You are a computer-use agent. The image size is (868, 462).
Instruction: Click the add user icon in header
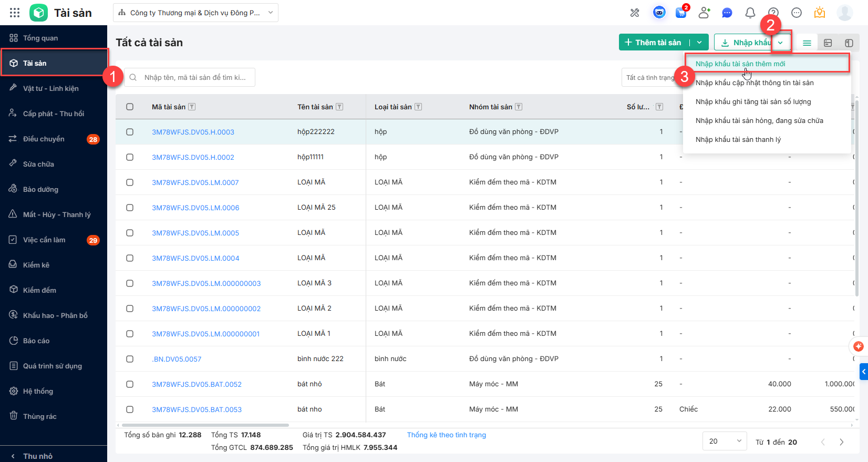coord(704,13)
